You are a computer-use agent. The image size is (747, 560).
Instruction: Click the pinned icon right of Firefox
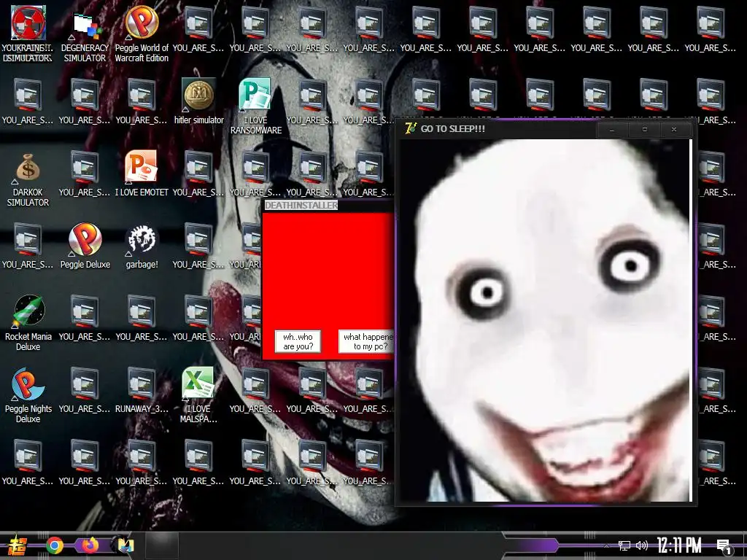pos(125,545)
